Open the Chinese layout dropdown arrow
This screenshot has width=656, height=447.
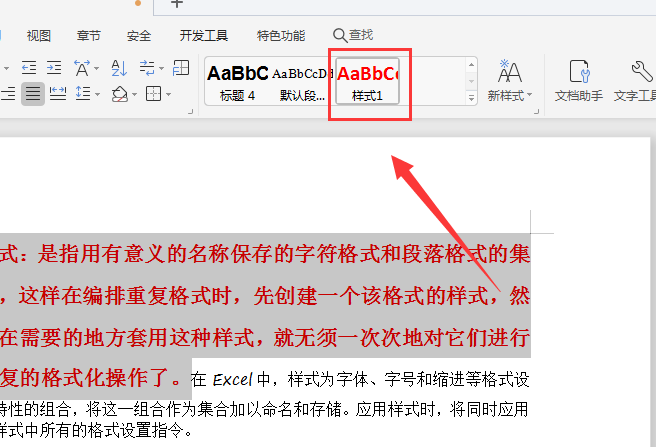tap(97, 69)
